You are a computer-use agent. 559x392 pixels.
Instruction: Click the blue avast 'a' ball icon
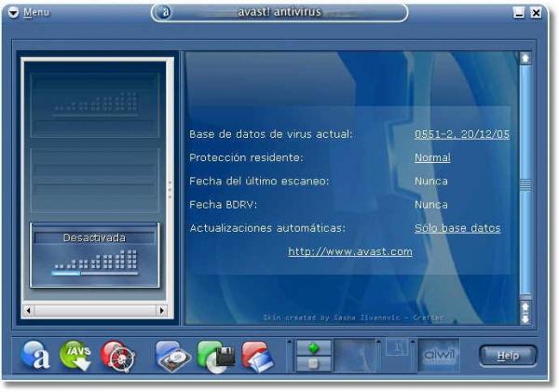(35, 355)
